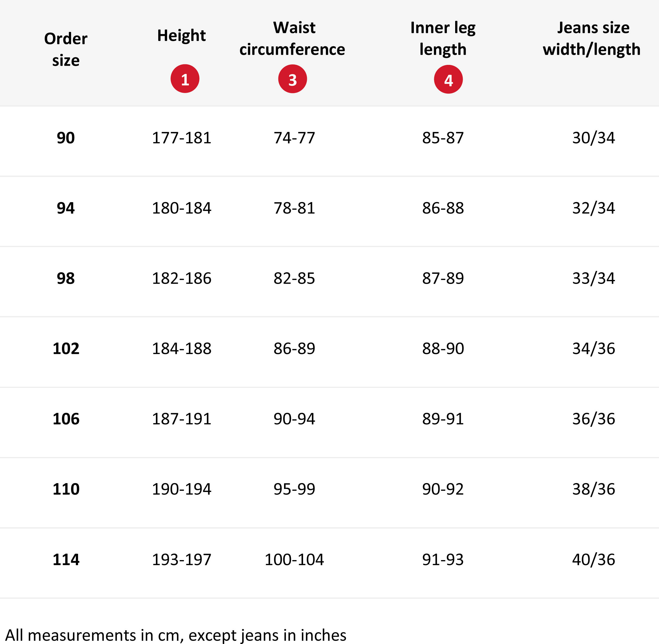Click the height value 184-188
The height and width of the screenshot is (644, 659).
(x=182, y=348)
